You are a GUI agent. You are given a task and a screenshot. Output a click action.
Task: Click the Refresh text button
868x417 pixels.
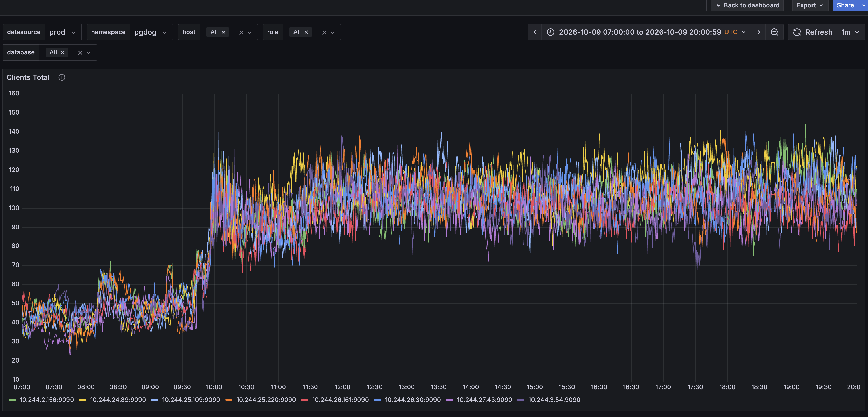pos(818,32)
